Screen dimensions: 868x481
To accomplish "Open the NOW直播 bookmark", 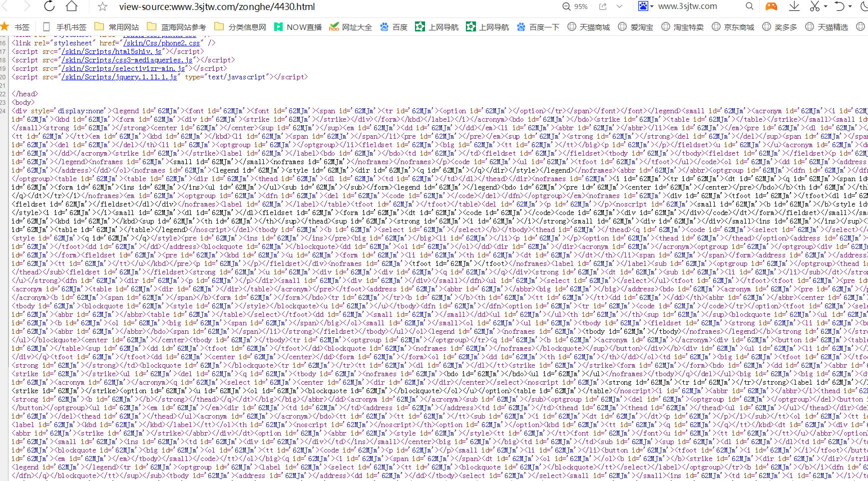I will (298, 27).
